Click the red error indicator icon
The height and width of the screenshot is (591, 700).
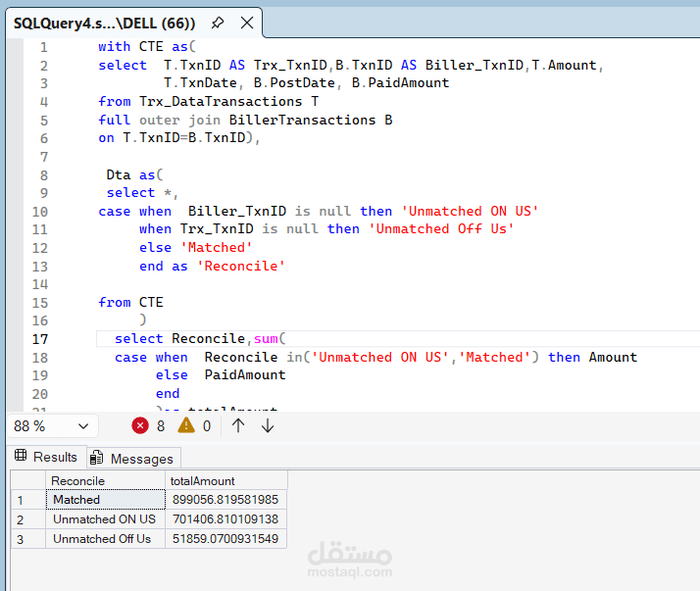pyautogui.click(x=140, y=425)
